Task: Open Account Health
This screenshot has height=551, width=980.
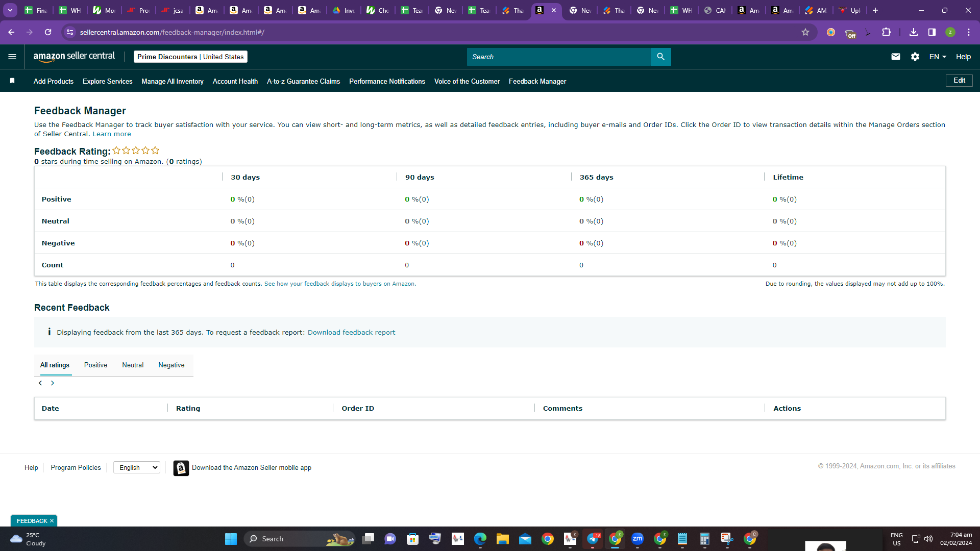Action: pyautogui.click(x=235, y=81)
